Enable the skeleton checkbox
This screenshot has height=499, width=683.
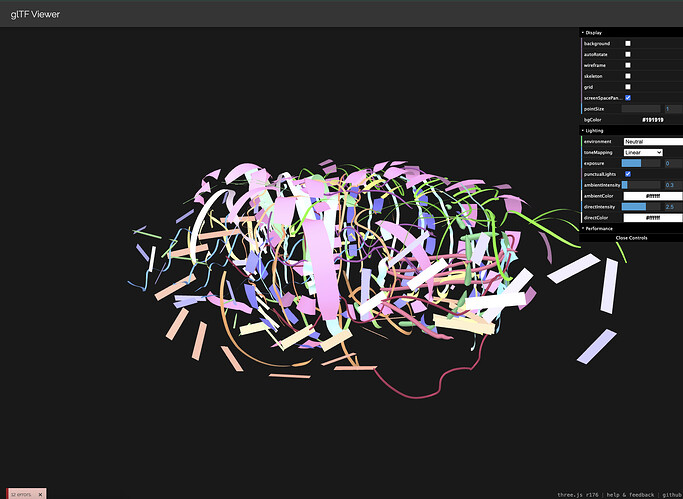point(628,76)
